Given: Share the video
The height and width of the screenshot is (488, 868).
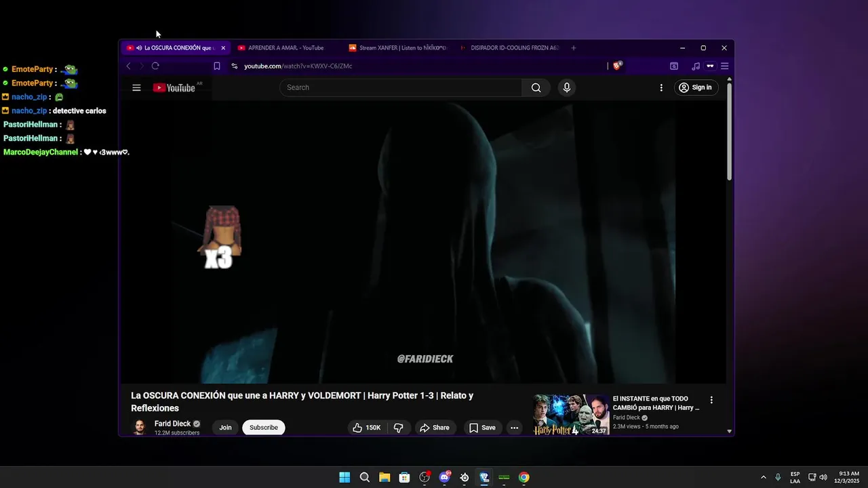Looking at the screenshot, I should 435,428.
